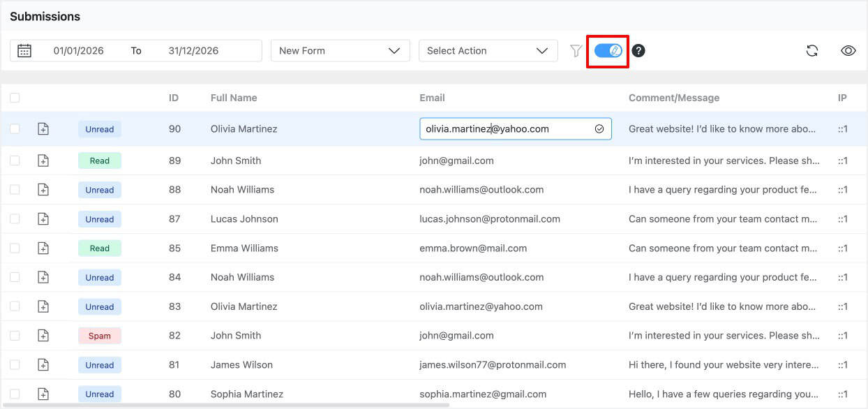Click the Comment/Message column header
Screen dimensions: 868x409
click(674, 98)
